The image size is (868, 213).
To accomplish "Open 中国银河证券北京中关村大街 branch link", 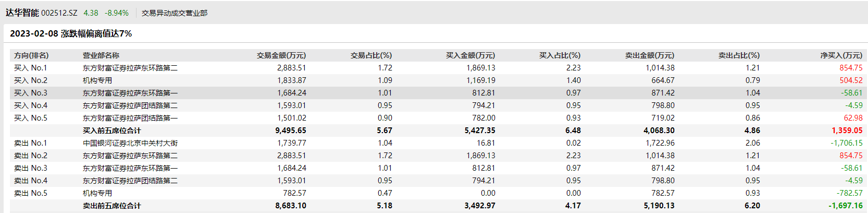I will (130, 143).
